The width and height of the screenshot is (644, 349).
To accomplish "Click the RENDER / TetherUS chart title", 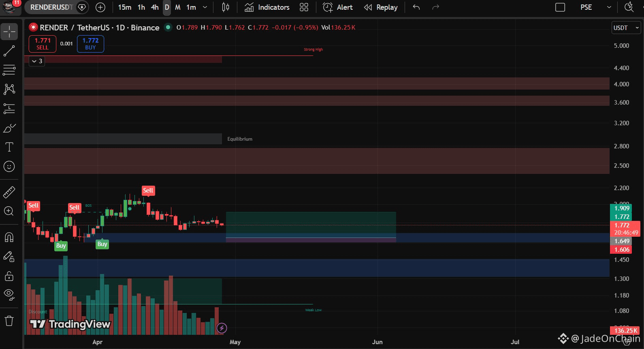I will (x=99, y=28).
